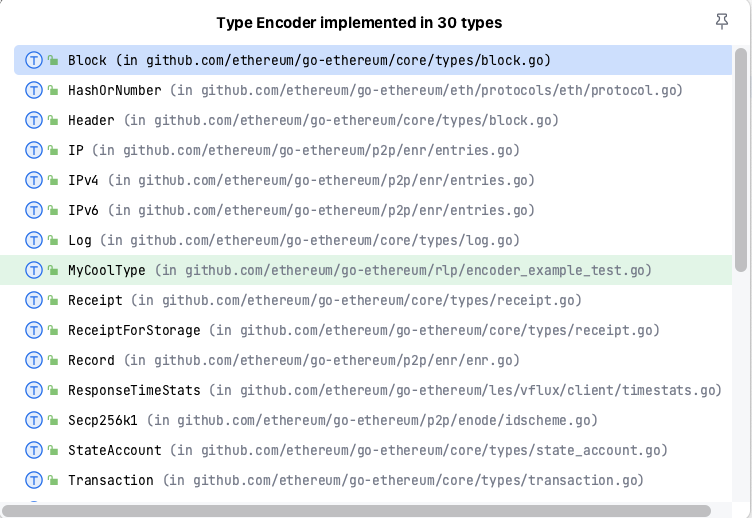752x518 pixels.
Task: Click the type icon beside HashOrNumber
Action: point(34,90)
